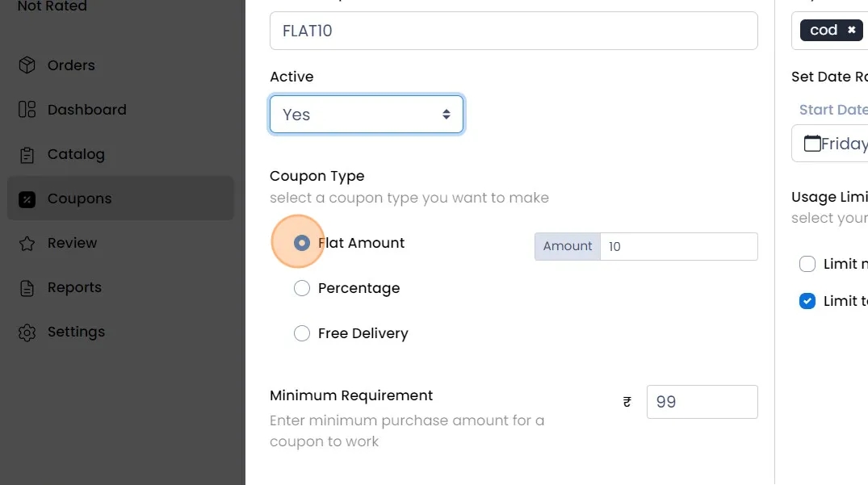This screenshot has width=868, height=485.
Task: Click the Dashboard grid icon
Action: 27,110
